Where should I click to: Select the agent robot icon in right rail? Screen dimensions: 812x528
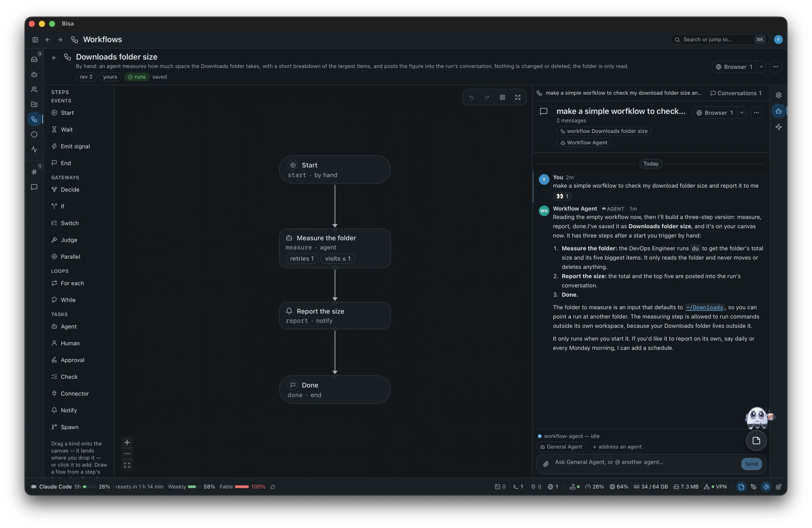point(778,111)
